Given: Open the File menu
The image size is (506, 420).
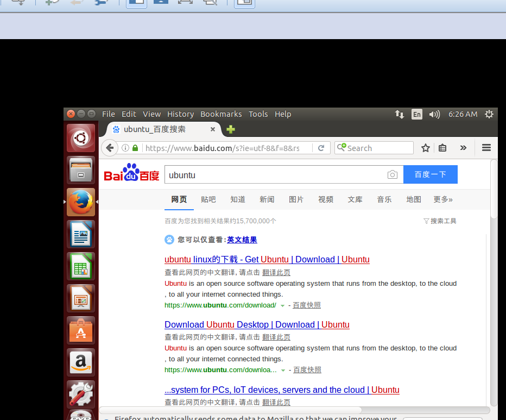Looking at the screenshot, I should (109, 114).
